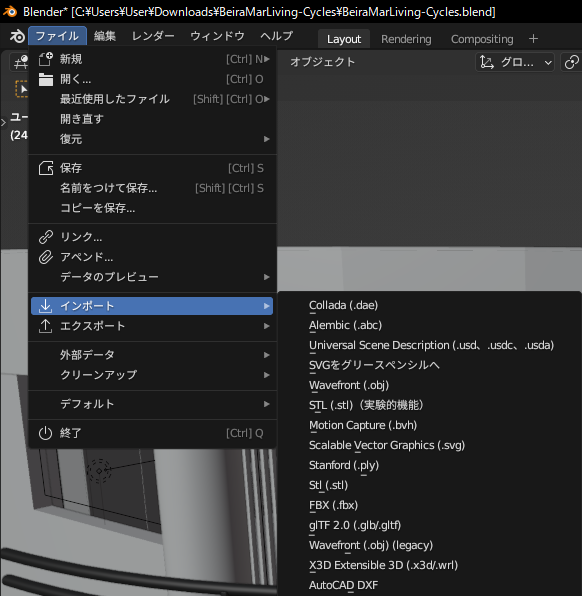582x596 pixels.
Task: Import AutoCAD DXF file
Action: 430,585
